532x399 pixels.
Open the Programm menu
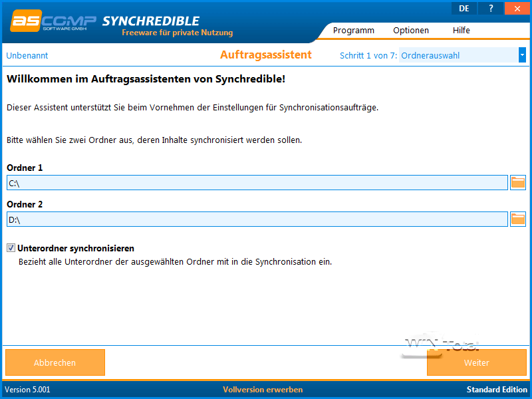pyautogui.click(x=354, y=31)
